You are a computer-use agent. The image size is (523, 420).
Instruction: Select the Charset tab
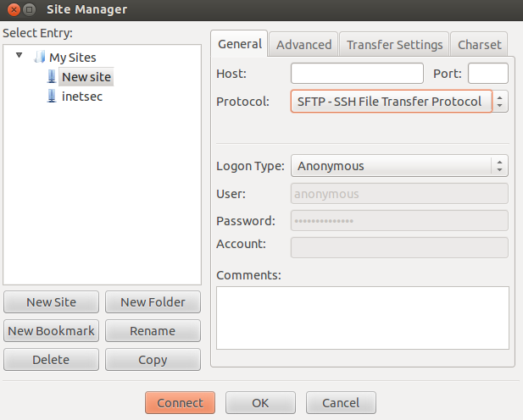[479, 44]
